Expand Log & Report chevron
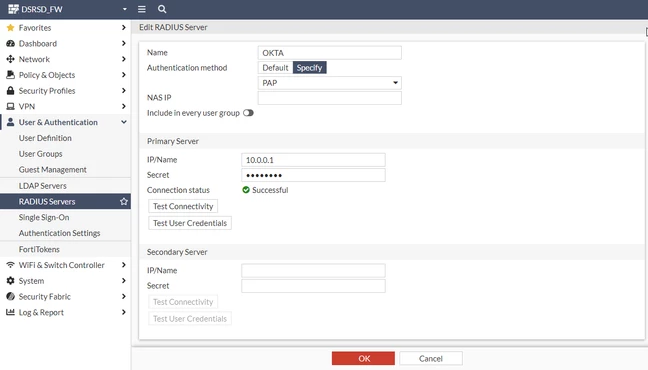 click(124, 312)
